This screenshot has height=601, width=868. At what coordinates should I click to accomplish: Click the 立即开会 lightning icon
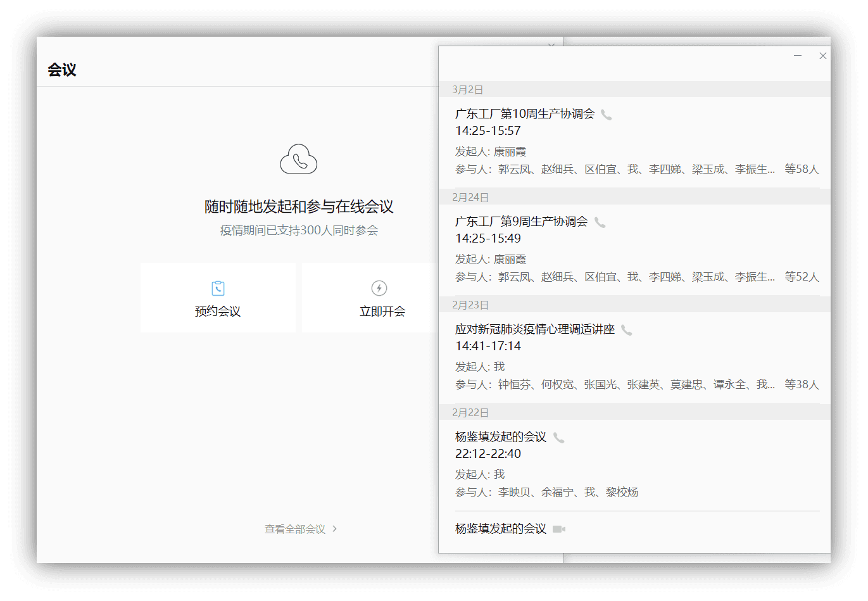379,288
